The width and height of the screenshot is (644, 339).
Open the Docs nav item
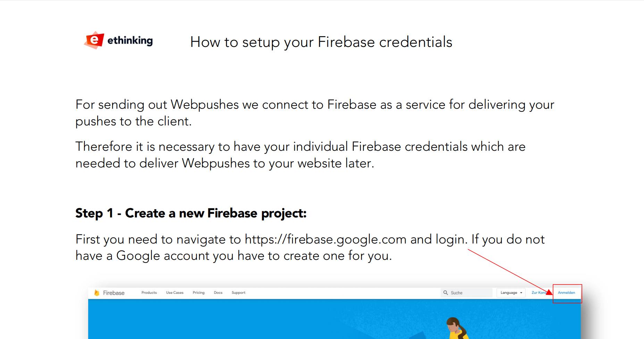[218, 293]
